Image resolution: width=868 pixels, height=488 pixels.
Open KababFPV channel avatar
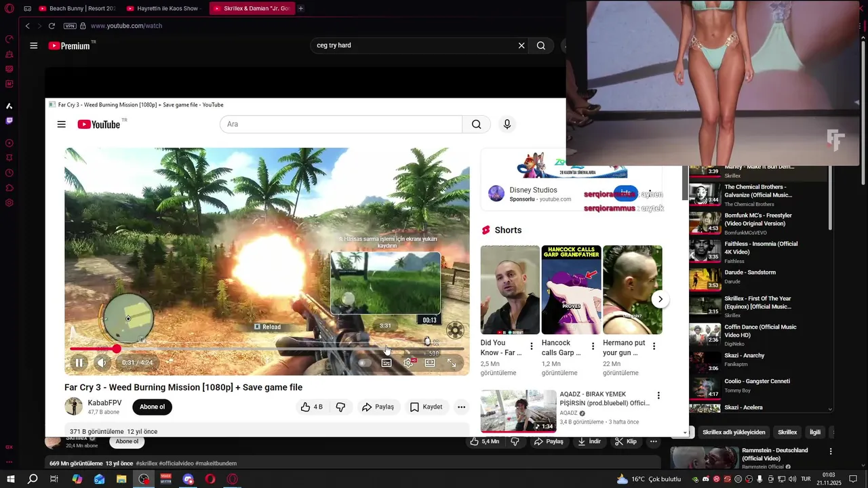coord(73,407)
